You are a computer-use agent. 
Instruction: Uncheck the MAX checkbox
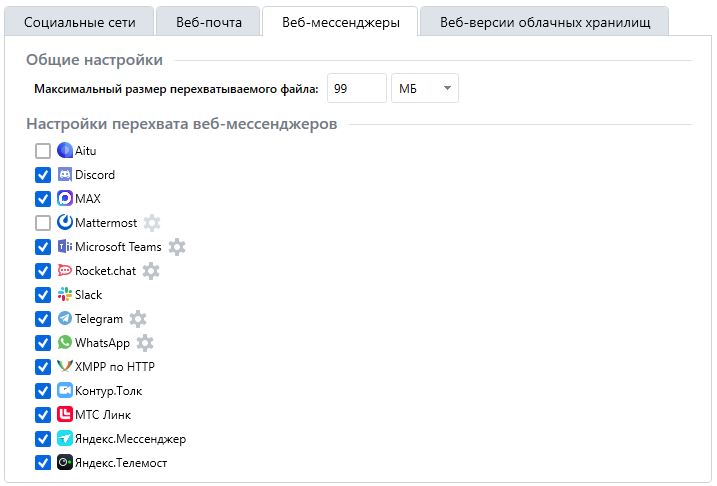click(x=43, y=199)
